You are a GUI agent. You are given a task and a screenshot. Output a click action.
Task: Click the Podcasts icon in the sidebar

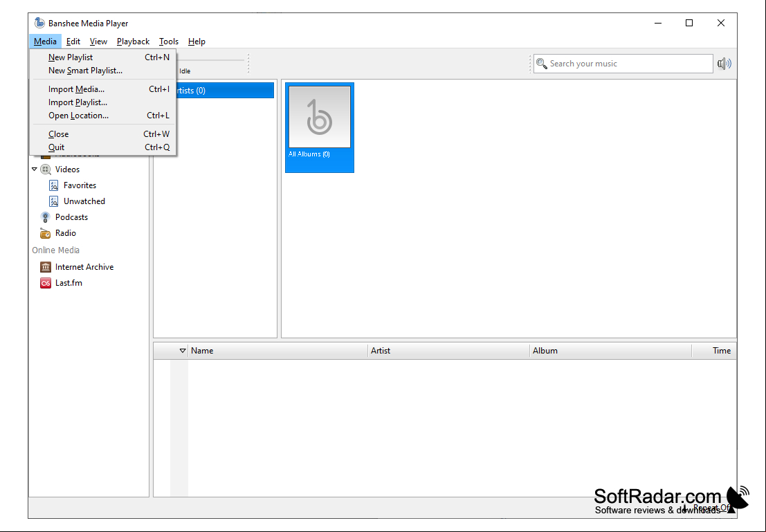[46, 217]
